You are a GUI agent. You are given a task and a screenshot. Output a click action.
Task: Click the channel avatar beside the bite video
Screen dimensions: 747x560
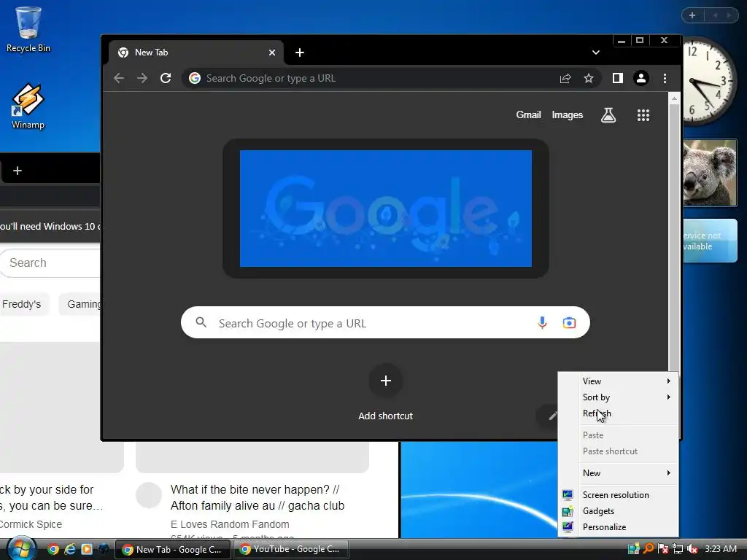149,495
